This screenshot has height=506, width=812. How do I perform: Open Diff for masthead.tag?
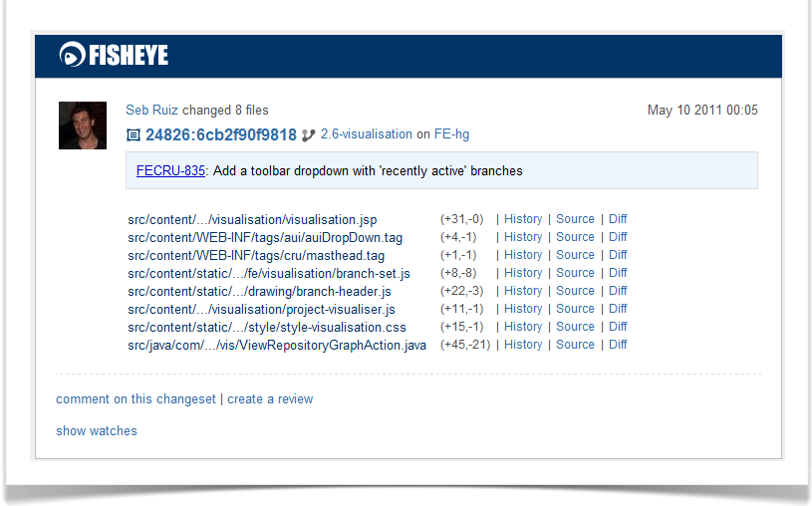click(618, 255)
